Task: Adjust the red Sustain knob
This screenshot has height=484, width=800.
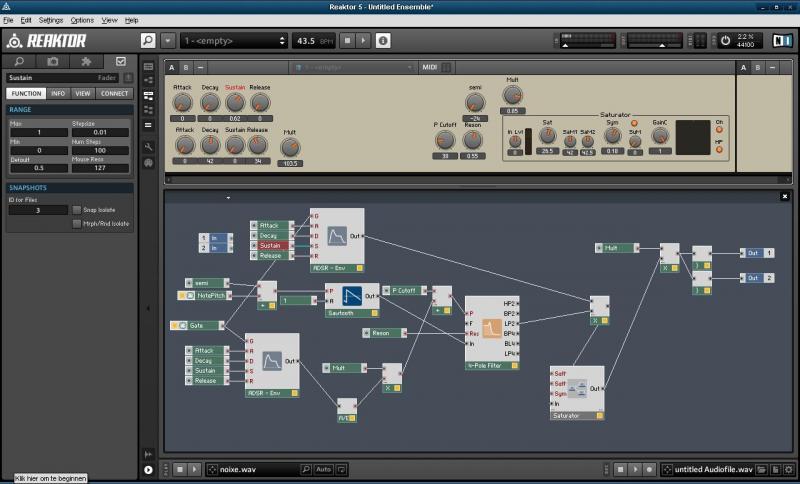Action: click(x=235, y=103)
